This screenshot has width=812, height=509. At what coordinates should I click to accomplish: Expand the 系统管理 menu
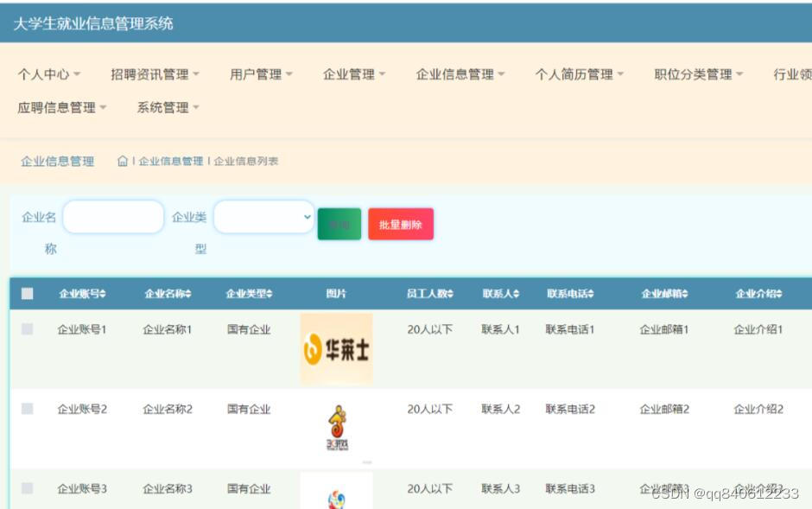pos(164,107)
